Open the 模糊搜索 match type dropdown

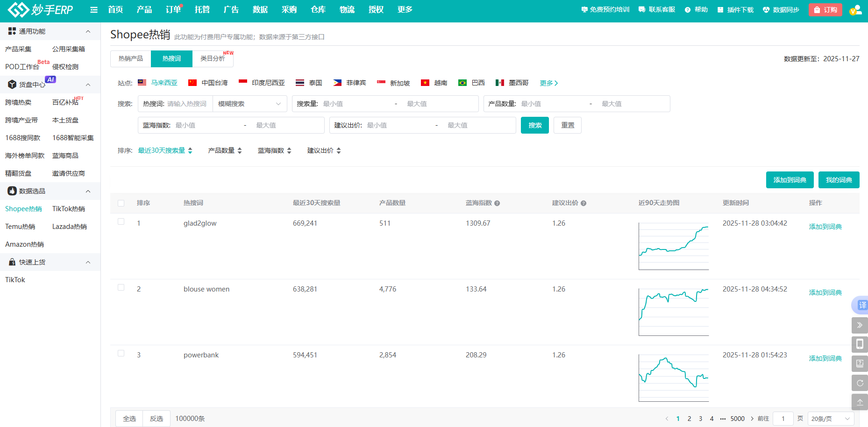(x=249, y=104)
